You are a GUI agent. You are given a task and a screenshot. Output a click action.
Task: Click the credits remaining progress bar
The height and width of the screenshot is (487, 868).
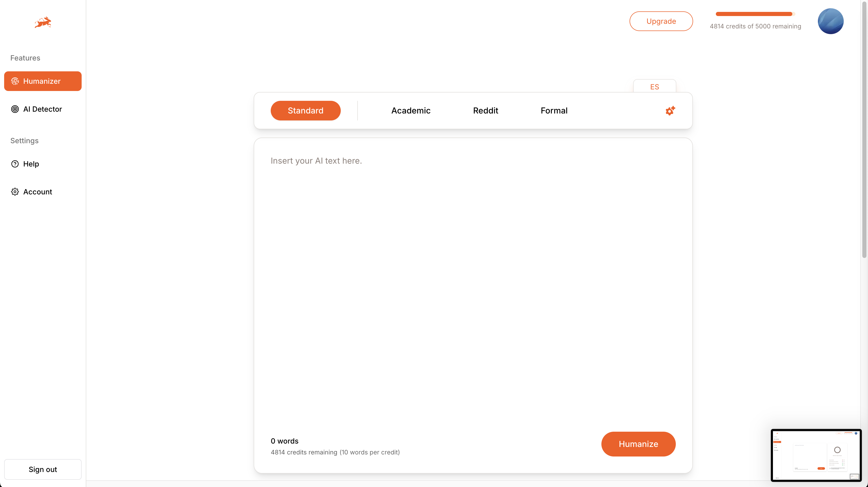pyautogui.click(x=755, y=14)
